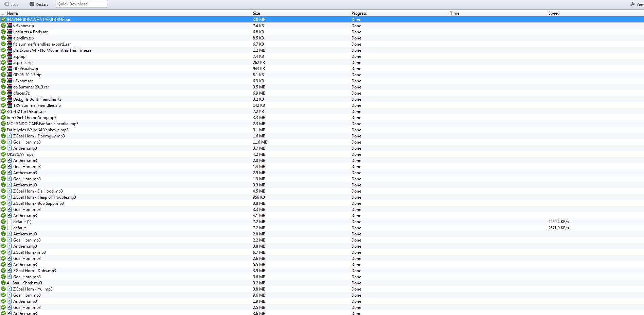
Task: Click the archive icon of GD 06-20-13.zip
Action: pos(10,75)
